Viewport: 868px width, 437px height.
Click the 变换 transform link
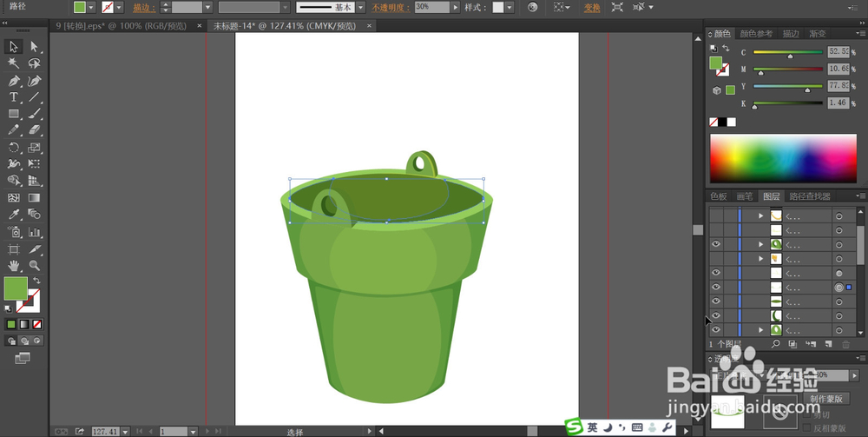click(x=592, y=7)
